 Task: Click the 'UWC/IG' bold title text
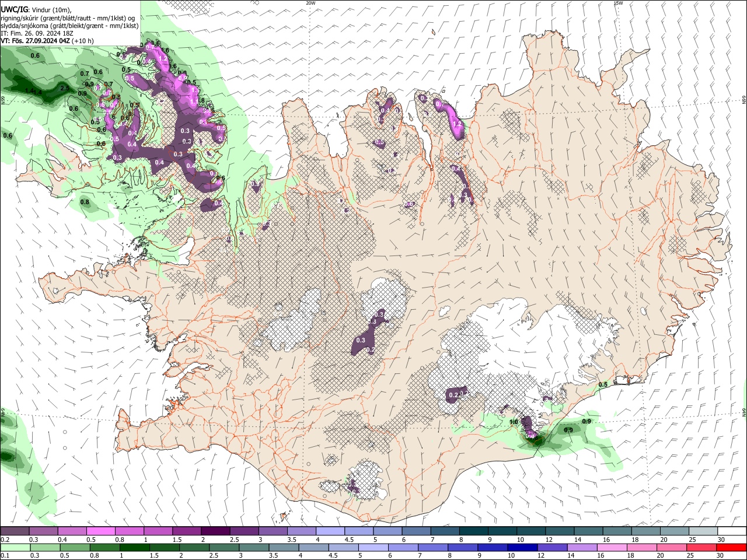point(14,9)
